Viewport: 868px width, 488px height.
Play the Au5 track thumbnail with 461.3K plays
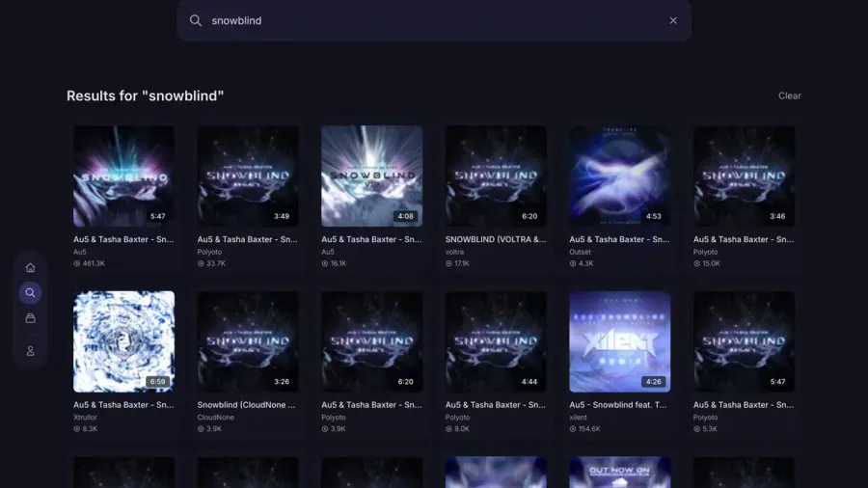124,176
